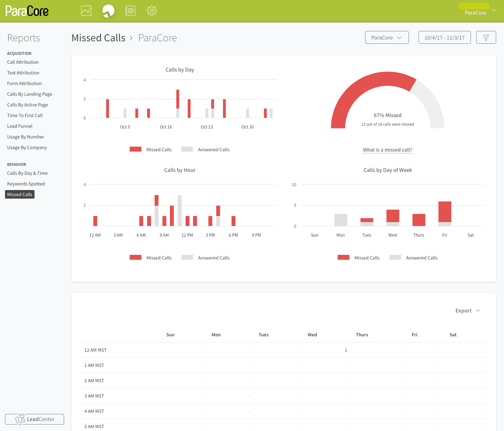Click the Monday bar in Day of Week chart

click(x=341, y=220)
